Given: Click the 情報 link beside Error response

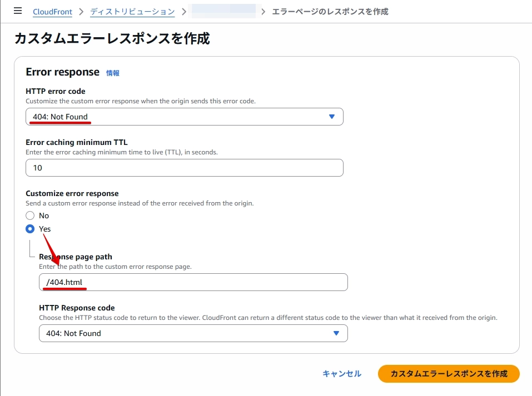Looking at the screenshot, I should click(111, 73).
